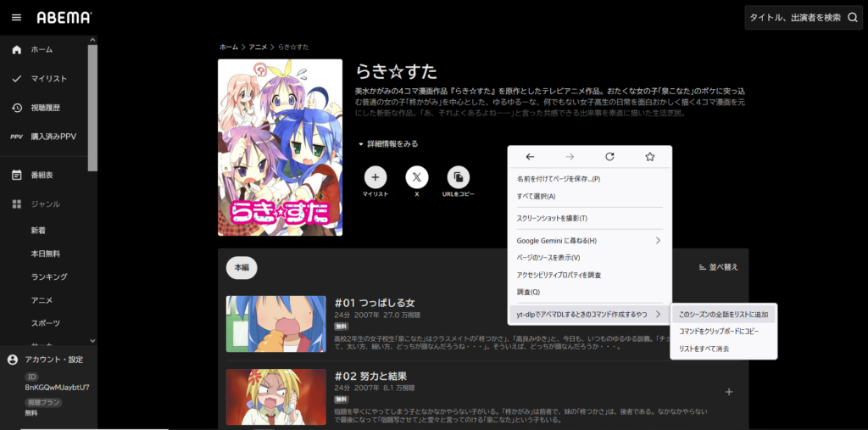Share on X using the X icon
The image size is (868, 430).
[x=417, y=177]
